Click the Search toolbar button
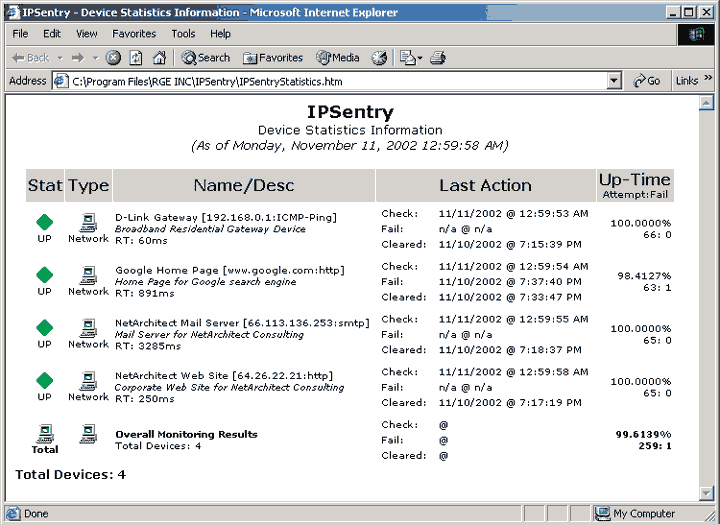Screen dimensions: 720x525 coord(206,58)
